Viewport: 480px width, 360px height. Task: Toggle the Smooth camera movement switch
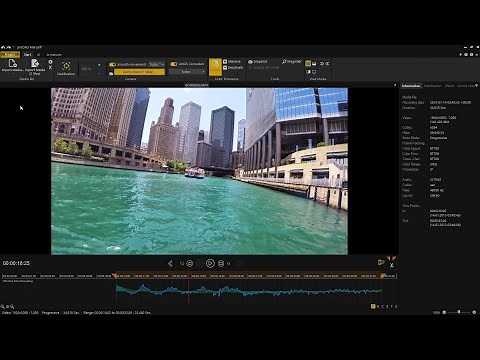point(112,64)
